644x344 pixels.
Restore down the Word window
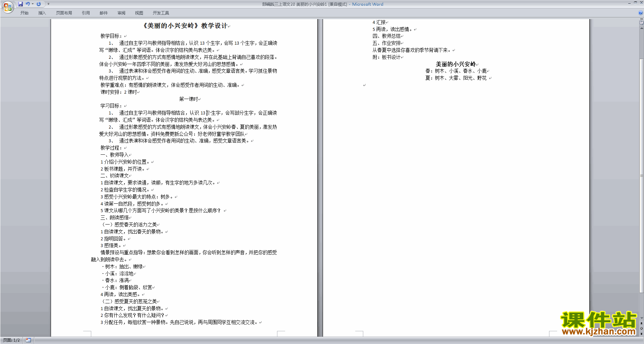tap(635, 3)
